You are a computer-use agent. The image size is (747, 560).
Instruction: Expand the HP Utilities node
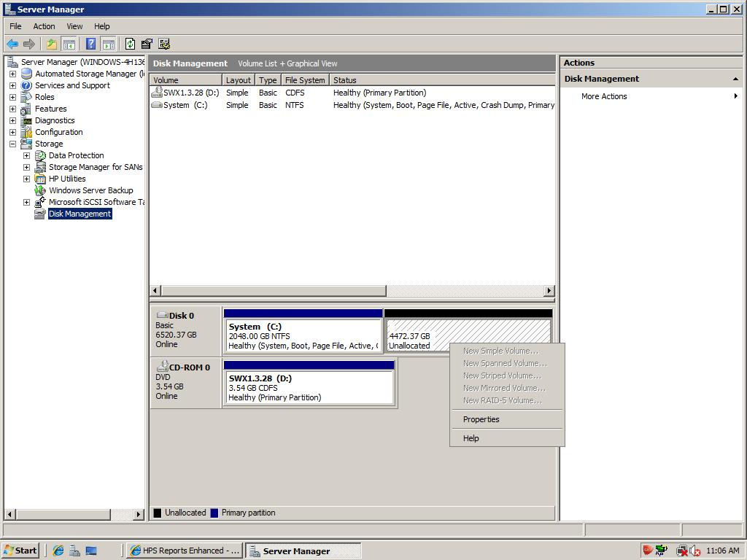click(x=27, y=179)
